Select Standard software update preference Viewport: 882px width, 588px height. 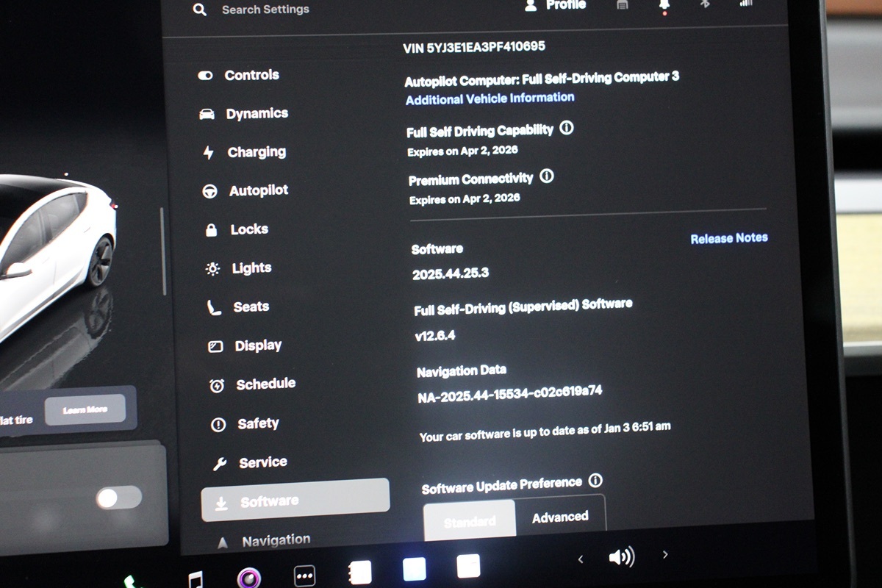[469, 520]
